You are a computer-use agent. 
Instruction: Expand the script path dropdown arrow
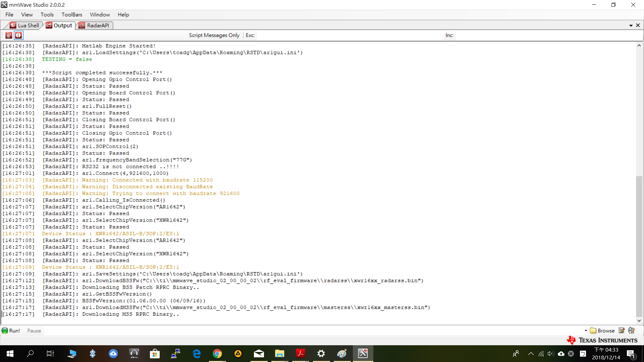click(x=586, y=330)
